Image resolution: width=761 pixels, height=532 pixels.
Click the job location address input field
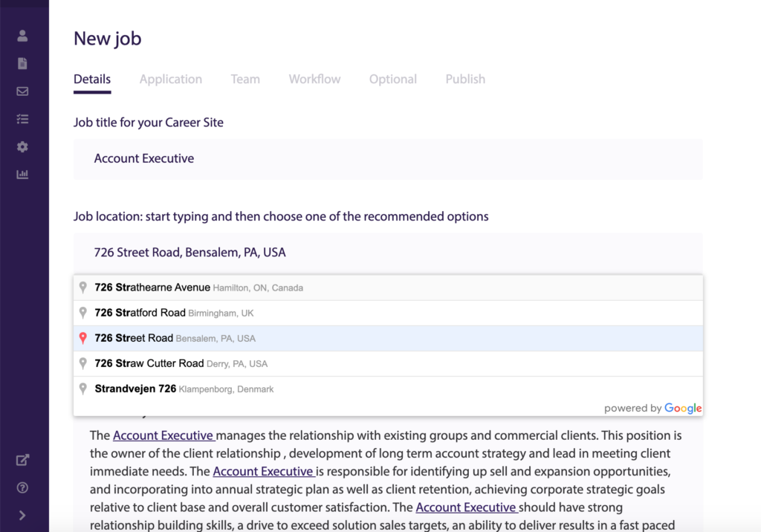[x=388, y=253]
